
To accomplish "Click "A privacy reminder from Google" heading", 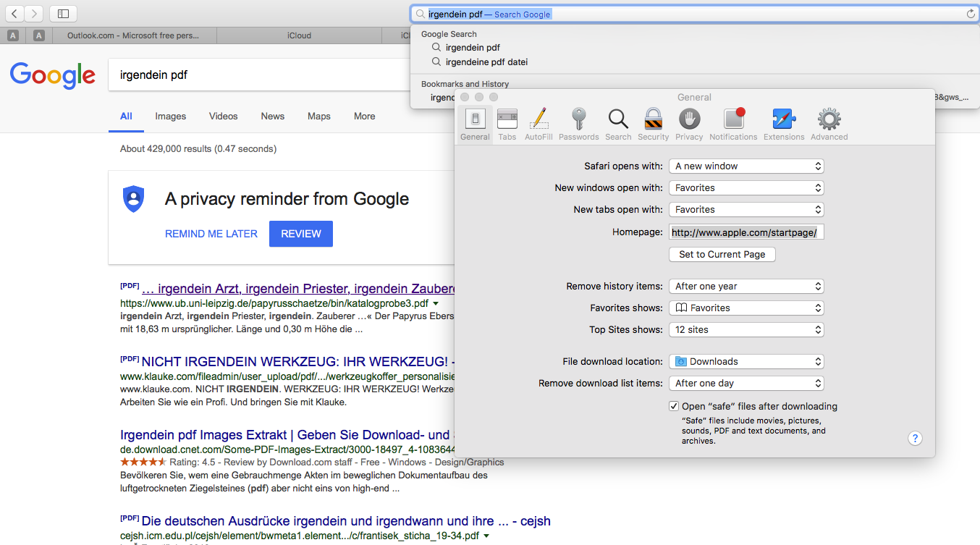I will tap(287, 199).
